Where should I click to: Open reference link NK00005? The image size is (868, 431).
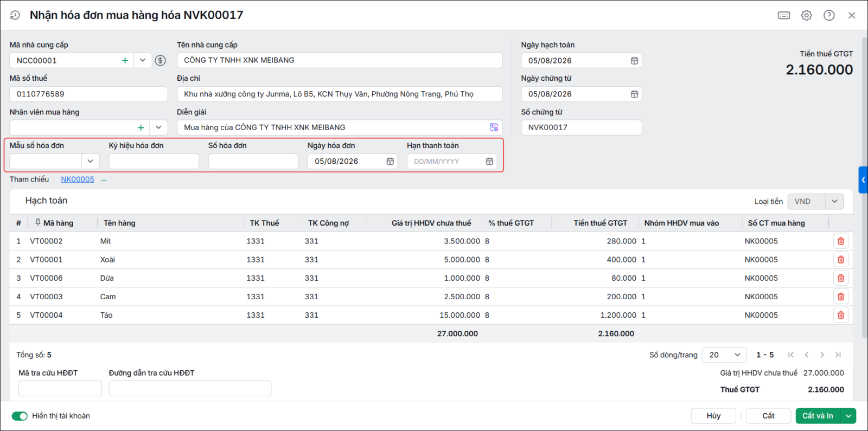pos(78,179)
